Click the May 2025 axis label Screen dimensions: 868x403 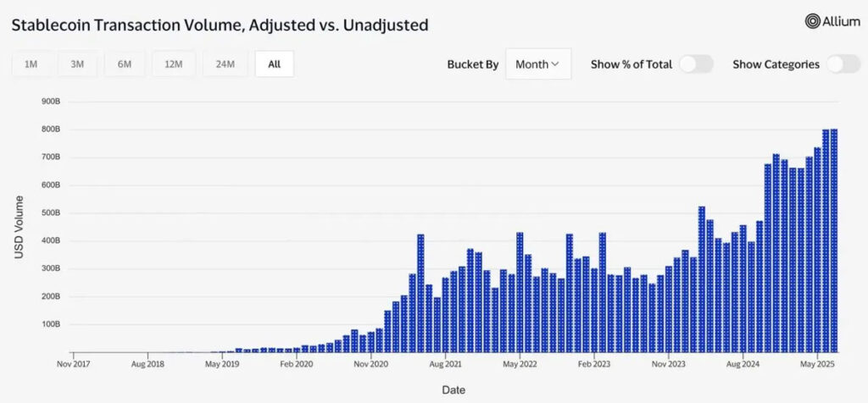(x=818, y=365)
